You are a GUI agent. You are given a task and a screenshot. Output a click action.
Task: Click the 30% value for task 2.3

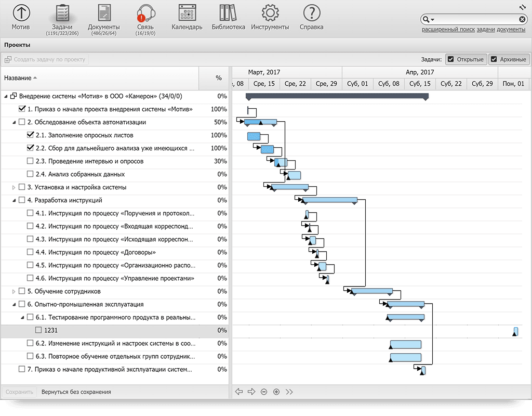pos(220,161)
